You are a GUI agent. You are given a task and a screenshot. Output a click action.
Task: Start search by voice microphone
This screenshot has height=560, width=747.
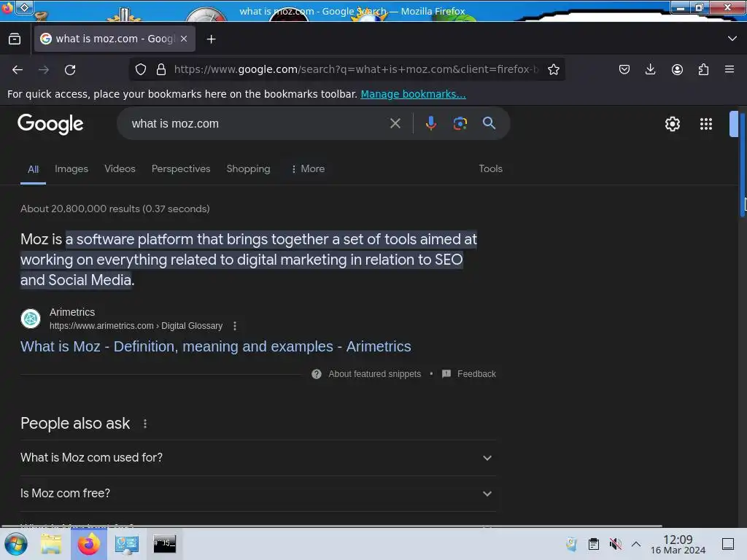pyautogui.click(x=430, y=123)
